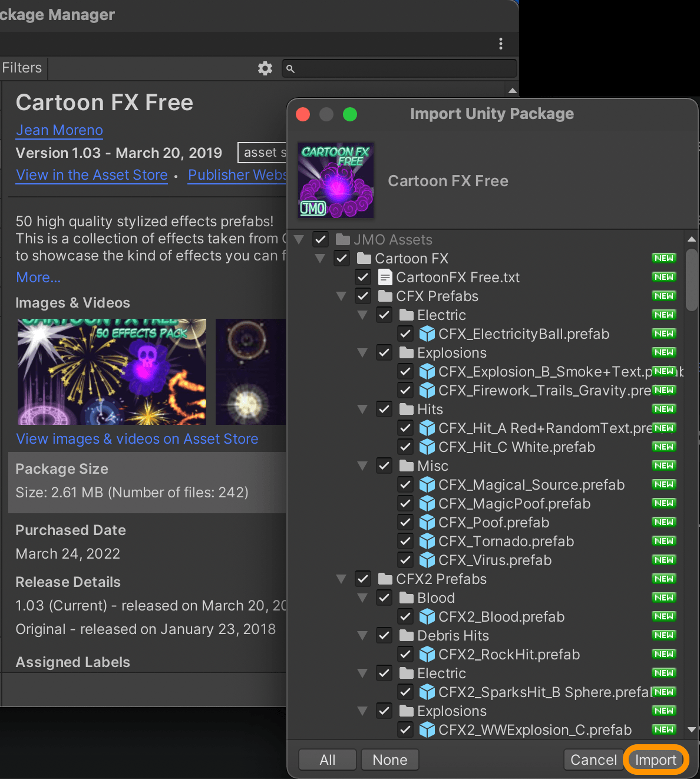The height and width of the screenshot is (779, 700).
Task: Select the CartoonFX Free.txt document icon
Action: coord(385,277)
